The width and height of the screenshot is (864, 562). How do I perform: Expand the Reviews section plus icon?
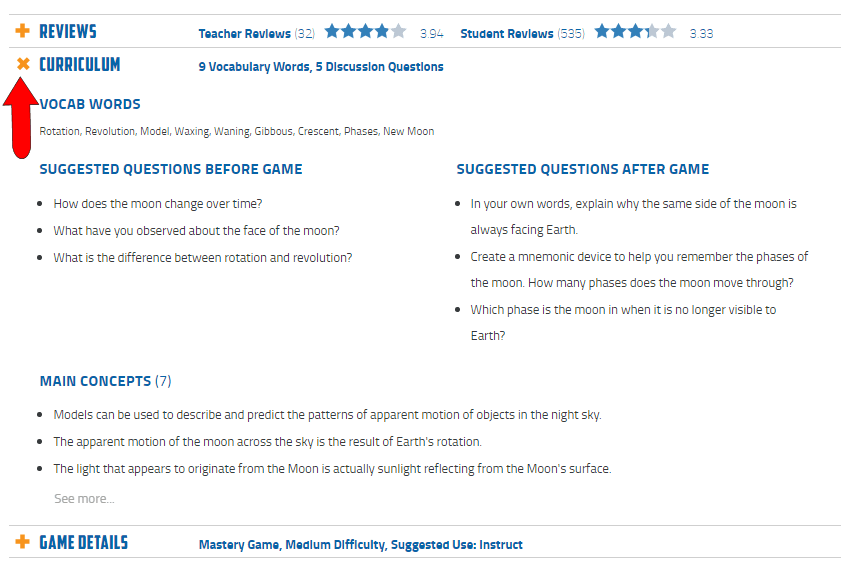(22, 32)
